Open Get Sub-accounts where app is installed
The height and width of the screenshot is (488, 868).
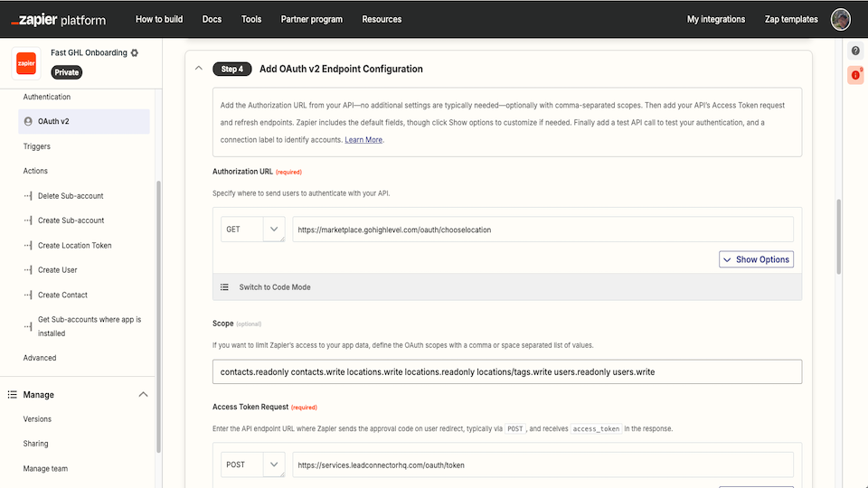90,326
